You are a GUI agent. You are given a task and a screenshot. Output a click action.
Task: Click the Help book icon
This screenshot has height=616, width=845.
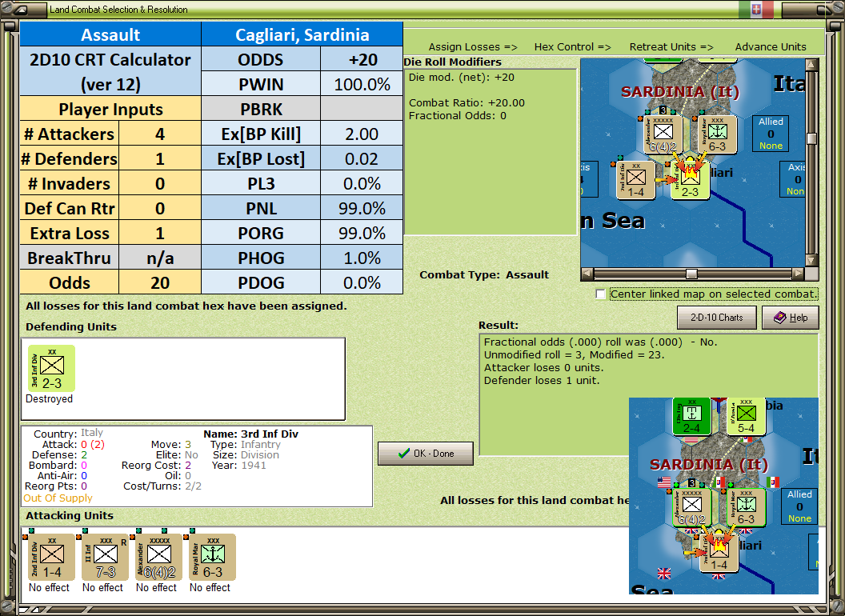click(x=780, y=318)
